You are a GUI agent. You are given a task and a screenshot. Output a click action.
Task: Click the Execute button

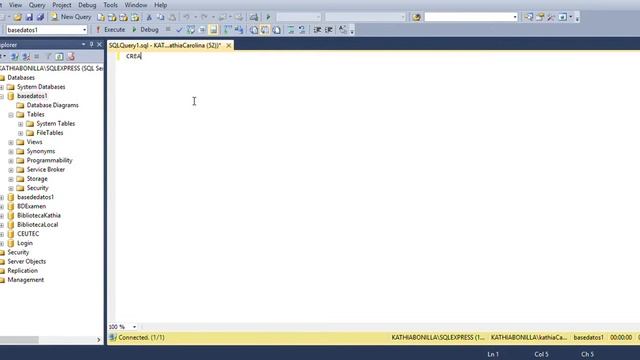coord(111,29)
